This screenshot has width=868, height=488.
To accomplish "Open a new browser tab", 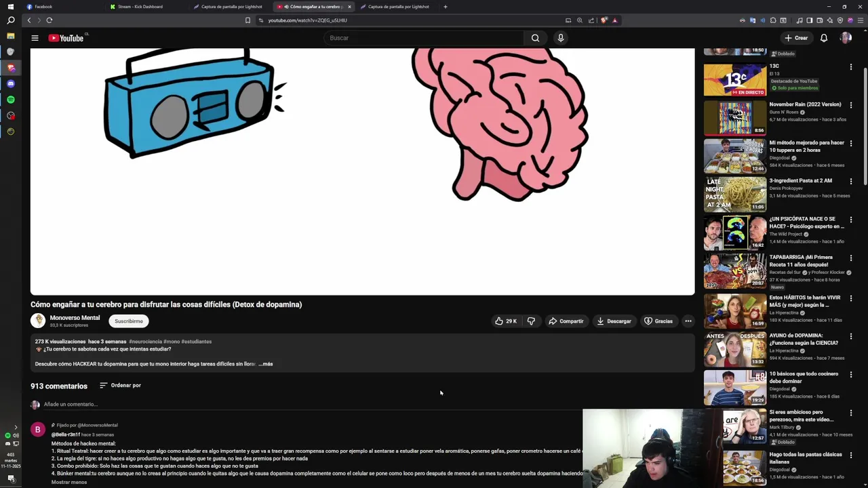I will (x=445, y=7).
